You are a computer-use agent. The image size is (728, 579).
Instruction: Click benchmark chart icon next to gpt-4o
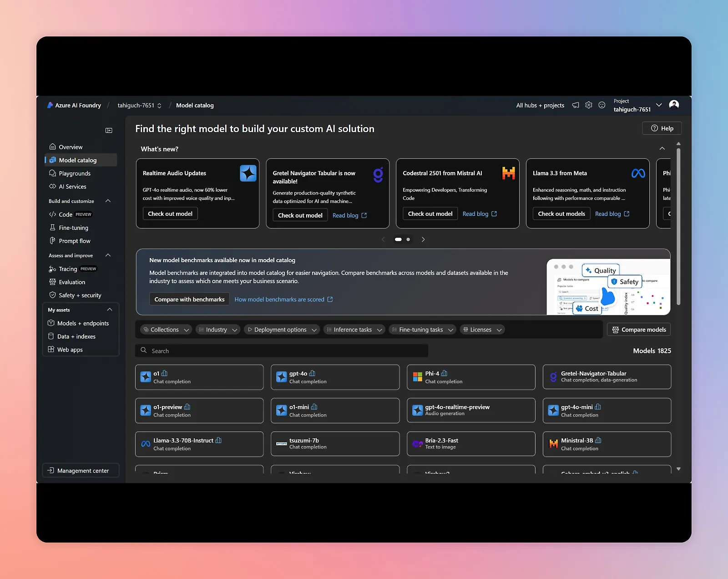(x=312, y=373)
